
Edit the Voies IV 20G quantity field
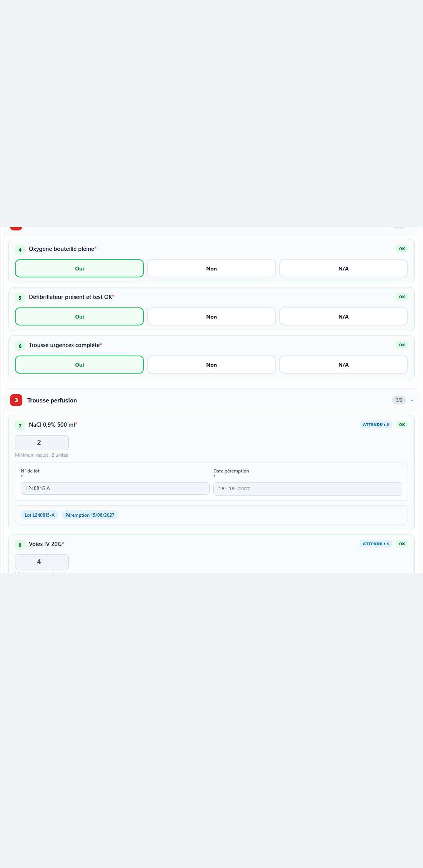[42, 562]
